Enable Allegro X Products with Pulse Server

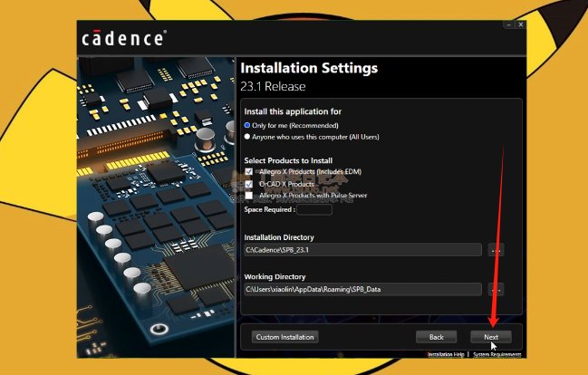tap(249, 196)
